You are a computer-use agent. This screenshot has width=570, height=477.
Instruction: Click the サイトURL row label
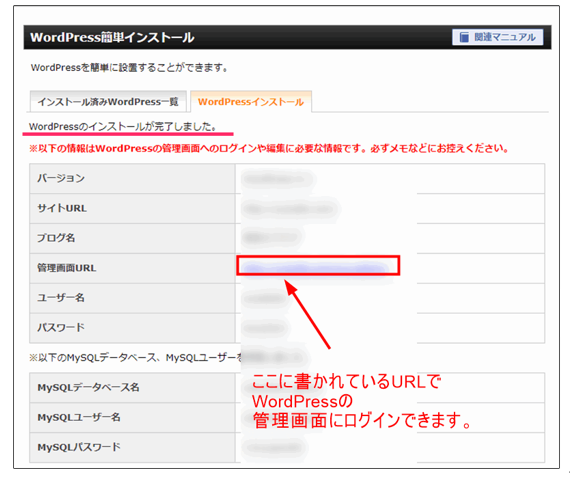[62, 208]
